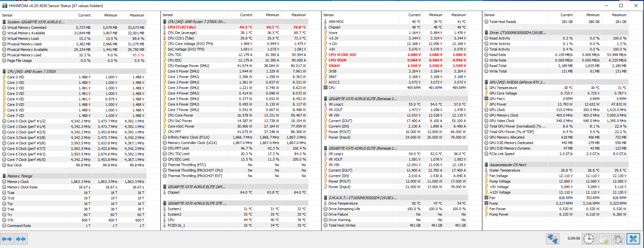Select the Physical Memory Load row

click(x=74, y=55)
